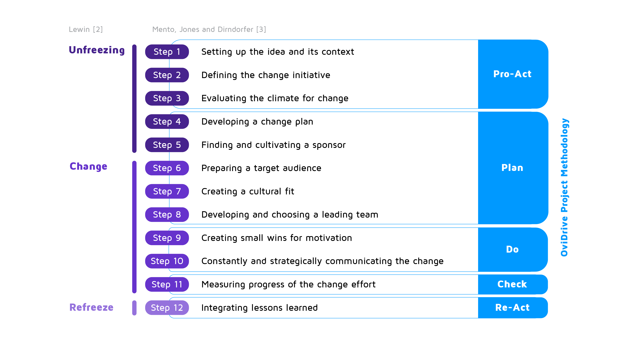Select 'Measuring progress of the change effort'
Screen dimensions: 644x337
pos(289,284)
